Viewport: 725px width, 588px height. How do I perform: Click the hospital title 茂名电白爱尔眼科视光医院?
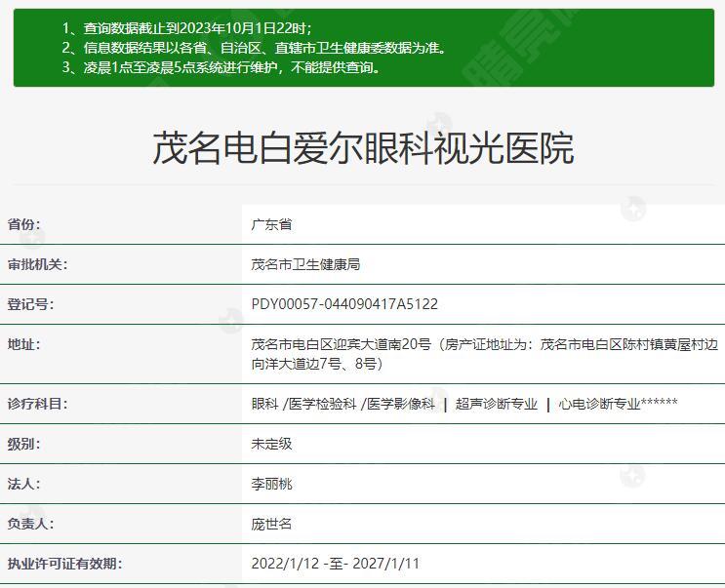pyautogui.click(x=363, y=148)
